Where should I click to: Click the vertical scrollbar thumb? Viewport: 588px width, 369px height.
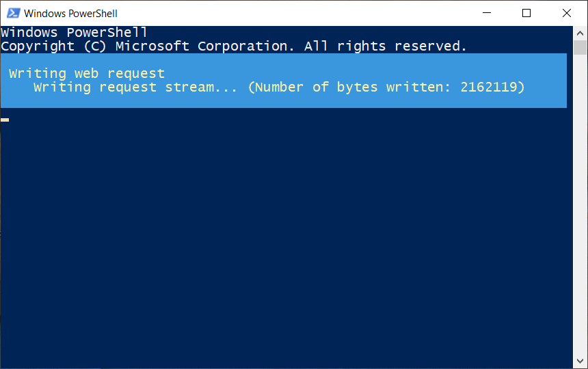click(580, 47)
